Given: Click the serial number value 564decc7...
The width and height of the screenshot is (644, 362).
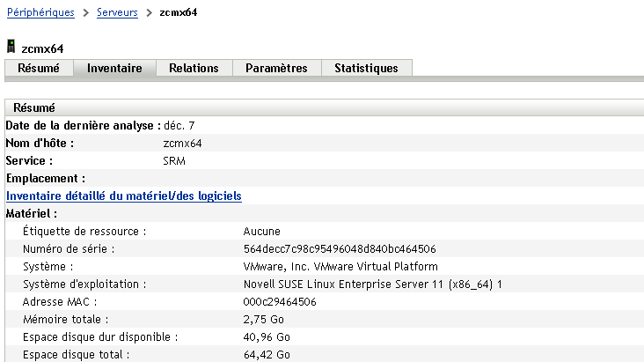Looking at the screenshot, I should tap(340, 248).
